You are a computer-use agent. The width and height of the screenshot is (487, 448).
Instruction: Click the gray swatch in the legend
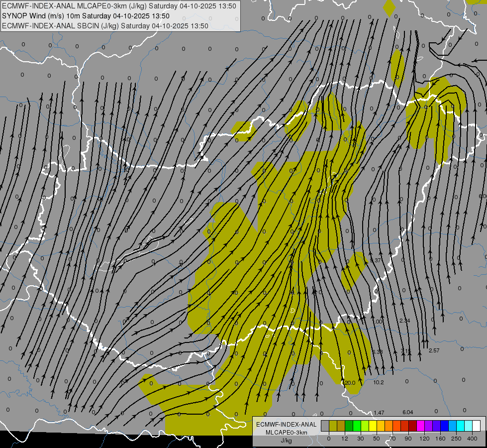(x=325, y=426)
